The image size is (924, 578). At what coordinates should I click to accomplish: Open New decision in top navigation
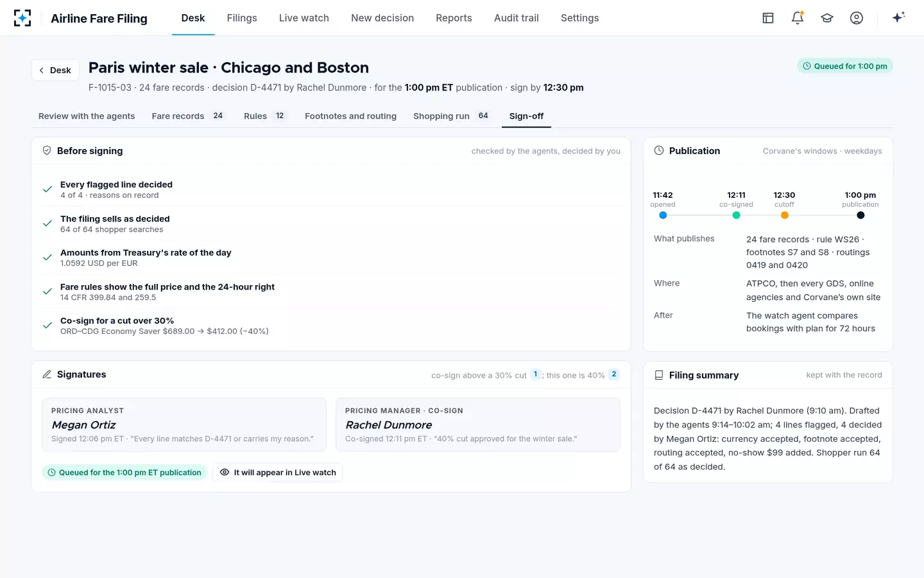pyautogui.click(x=382, y=18)
